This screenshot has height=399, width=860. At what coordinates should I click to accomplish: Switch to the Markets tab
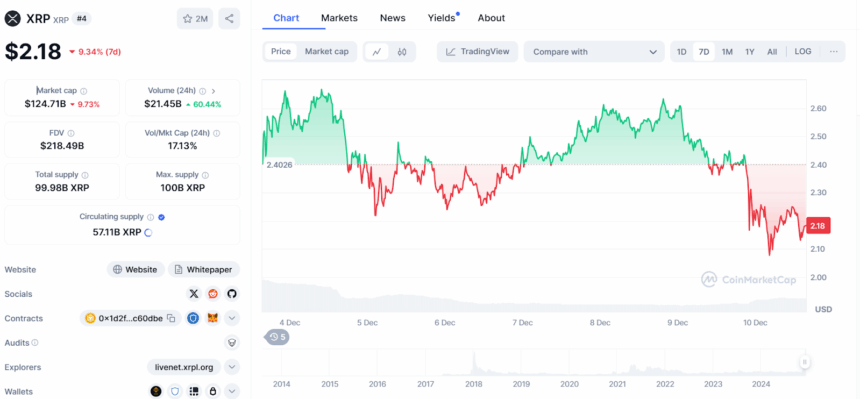(x=339, y=18)
